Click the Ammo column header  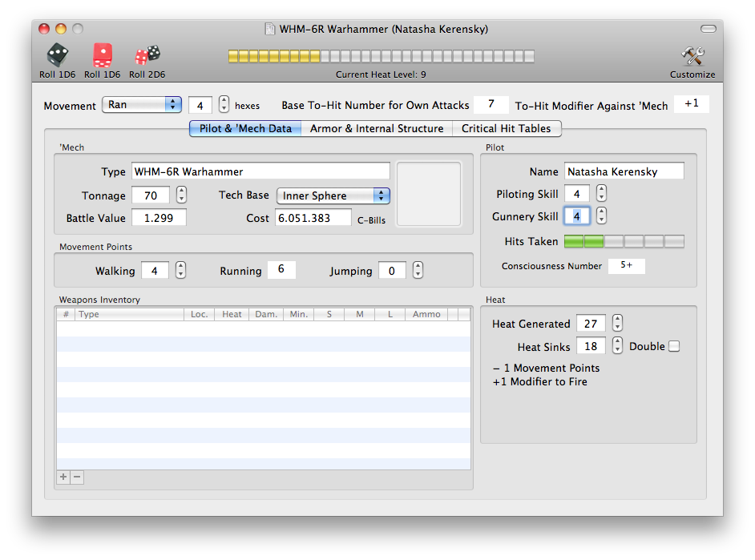pos(426,314)
